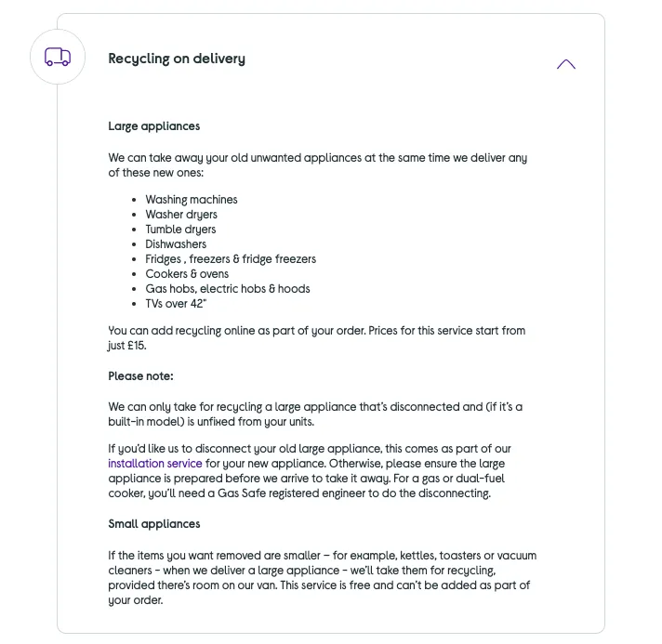
Task: Click the 'Dishwashers' list item
Action: pos(176,244)
